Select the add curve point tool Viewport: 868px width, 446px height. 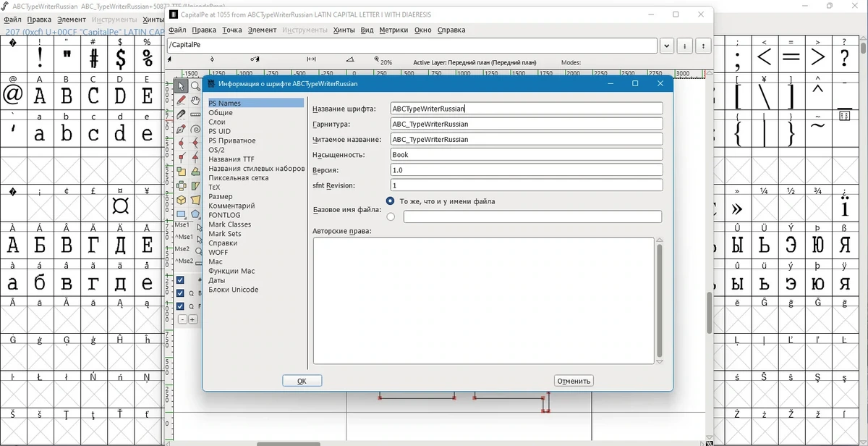(181, 143)
